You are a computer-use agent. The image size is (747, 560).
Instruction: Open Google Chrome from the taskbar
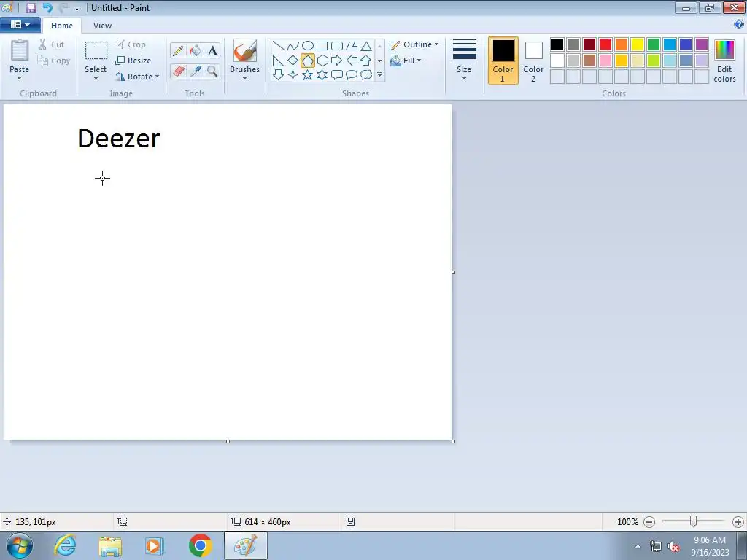(200, 545)
